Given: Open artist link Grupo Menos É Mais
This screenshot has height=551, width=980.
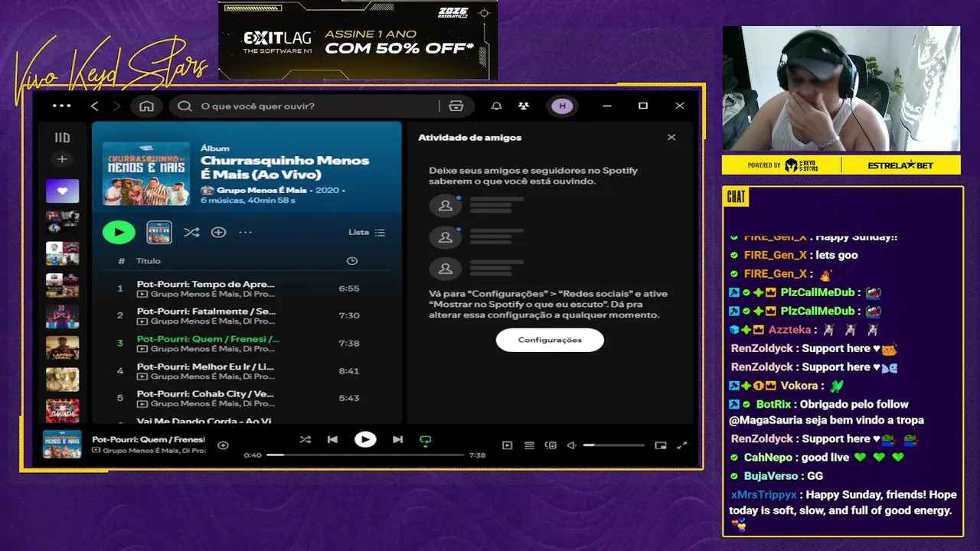Looking at the screenshot, I should [262, 190].
